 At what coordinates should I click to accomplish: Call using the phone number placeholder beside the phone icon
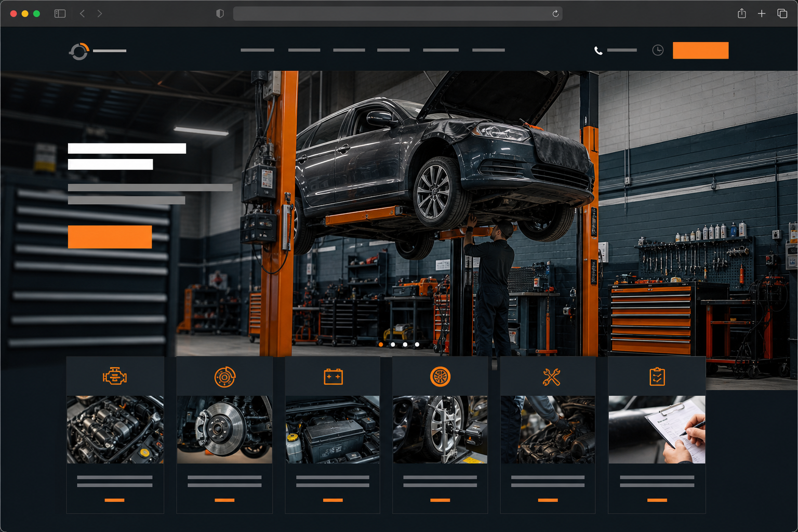(x=622, y=50)
